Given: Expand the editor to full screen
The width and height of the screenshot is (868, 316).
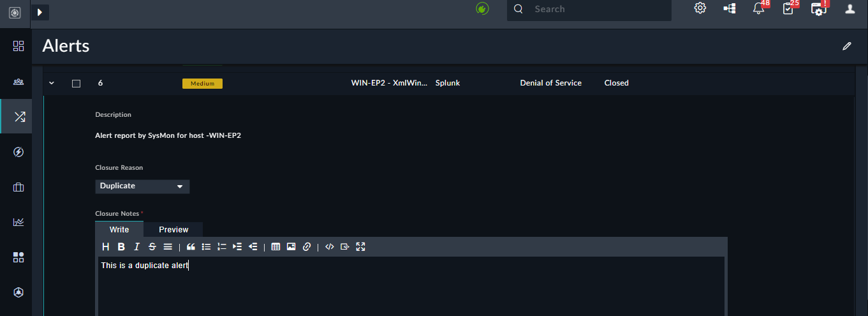Looking at the screenshot, I should (360, 246).
